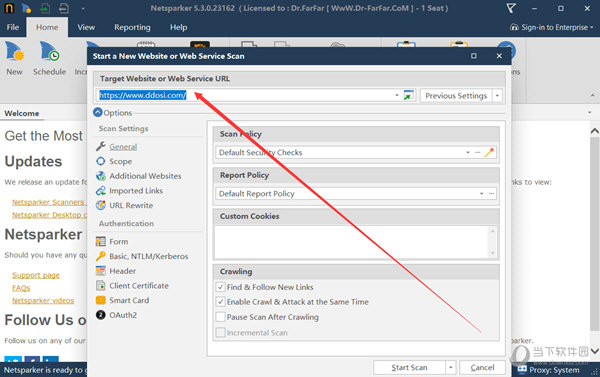Screen dimensions: 600x377
Task: Click the Scan Policy ellipsis button
Action: [478, 152]
